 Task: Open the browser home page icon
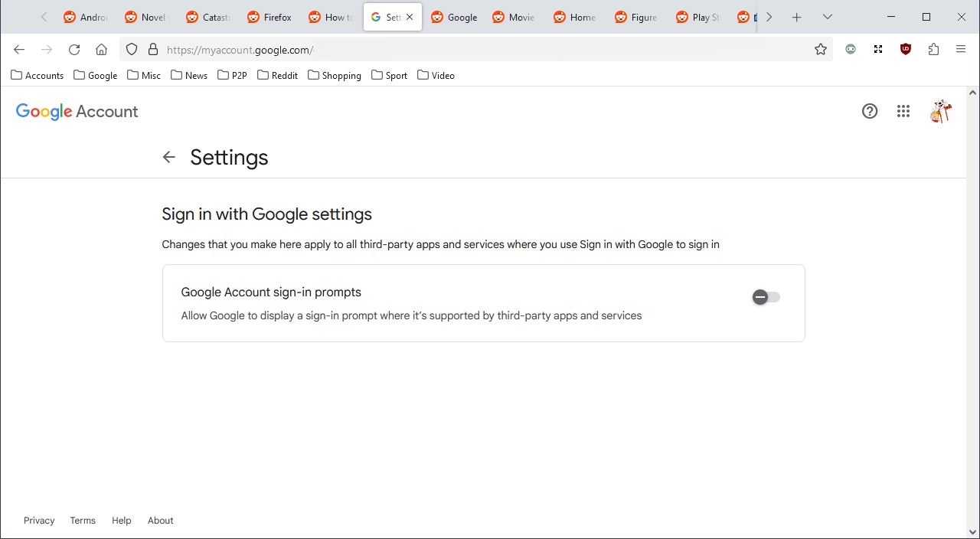coord(101,50)
